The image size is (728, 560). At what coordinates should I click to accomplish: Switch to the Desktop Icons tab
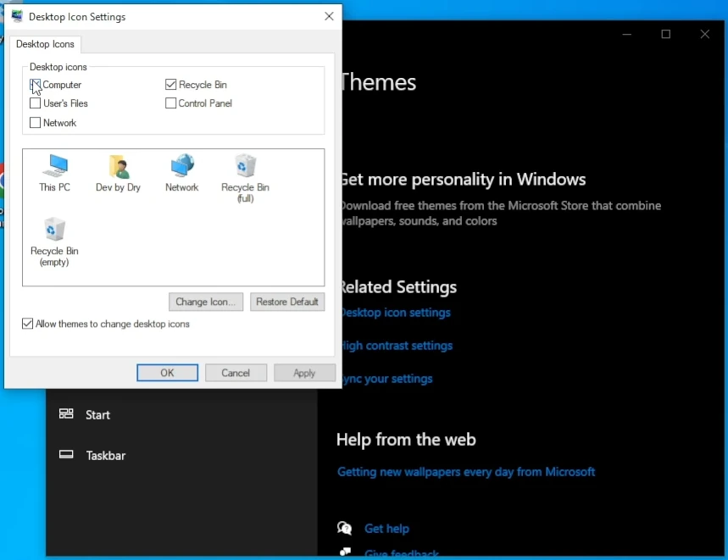45,44
